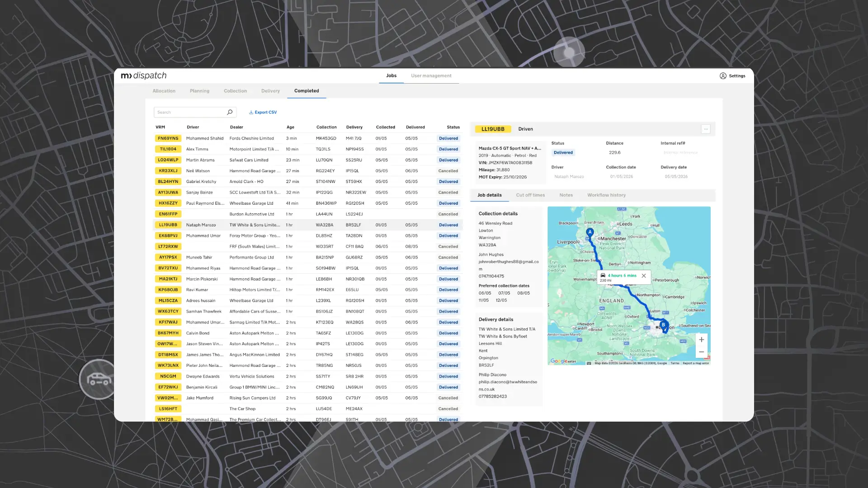Click the keyboard shortcuts icon on map

(x=589, y=363)
